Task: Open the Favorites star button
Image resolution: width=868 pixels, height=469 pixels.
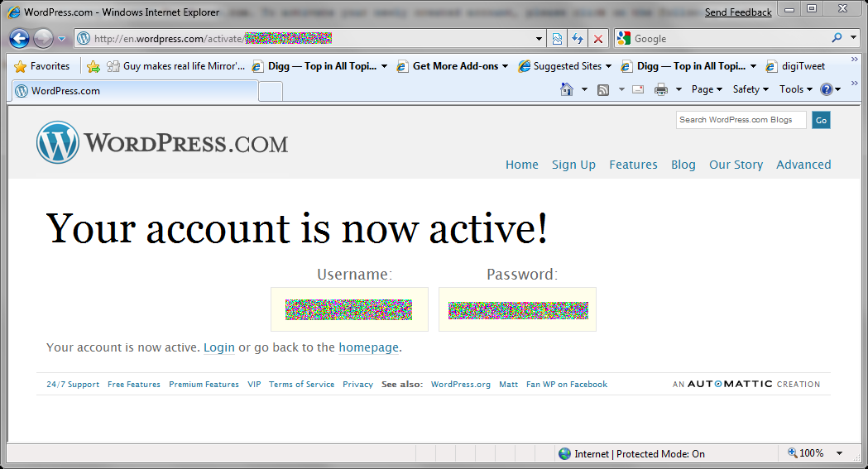Action: point(42,66)
